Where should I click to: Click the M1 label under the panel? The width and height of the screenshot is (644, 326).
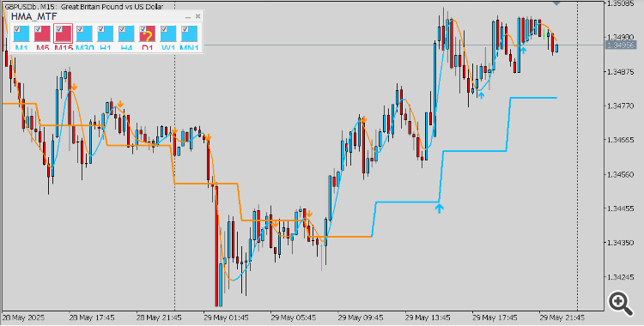(x=21, y=48)
